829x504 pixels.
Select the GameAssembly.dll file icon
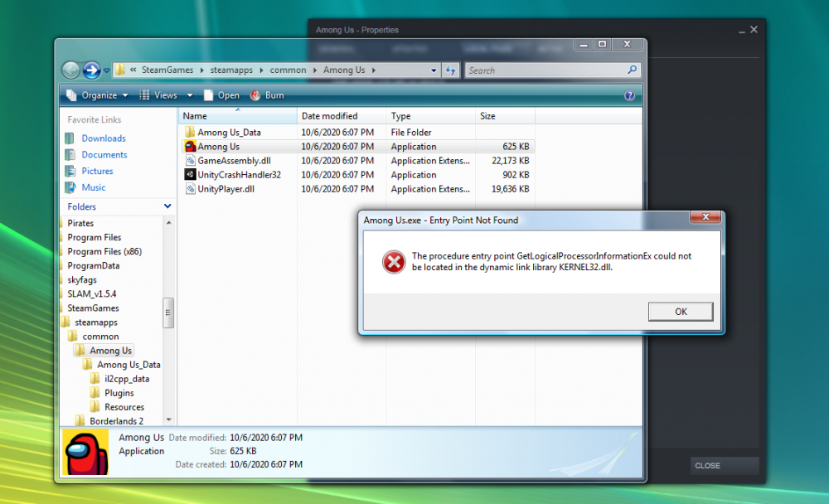(190, 161)
